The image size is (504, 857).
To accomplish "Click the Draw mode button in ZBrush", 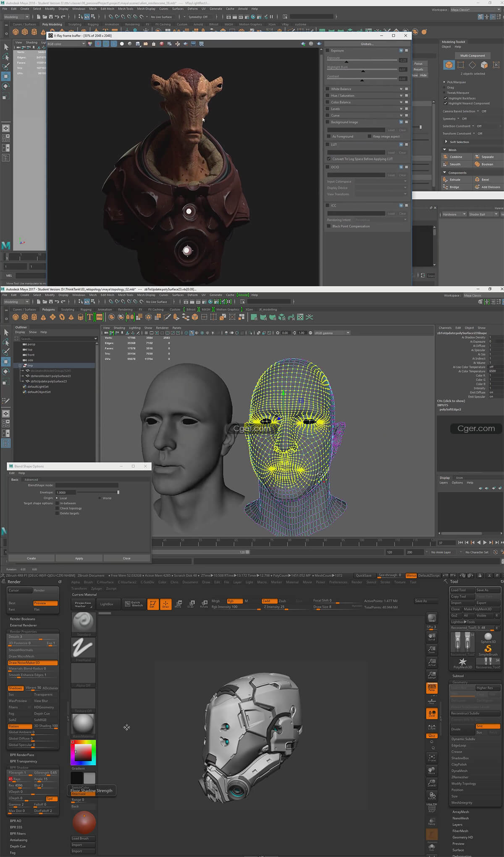I will click(166, 604).
